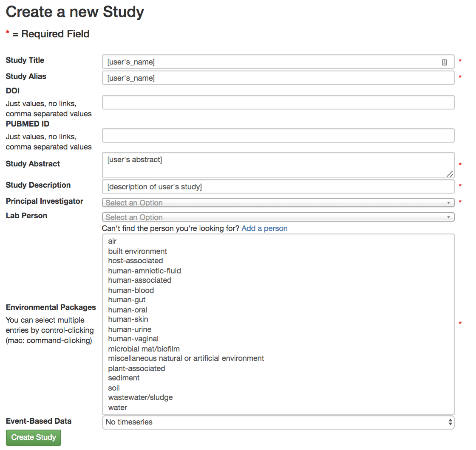Open the Lab Person dropdown
Image resolution: width=476 pixels, height=450 pixels.
(x=278, y=217)
